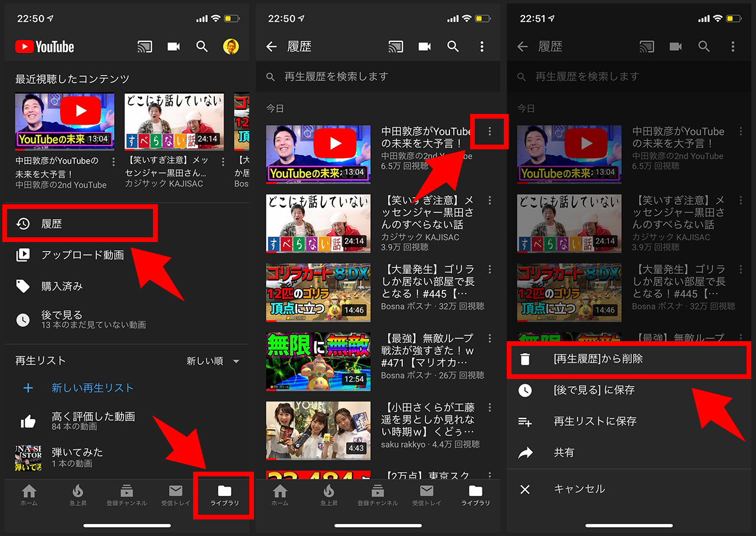Image resolution: width=756 pixels, height=536 pixels.
Task: Open options for recent 中田敦彦 video
Action: point(113,162)
